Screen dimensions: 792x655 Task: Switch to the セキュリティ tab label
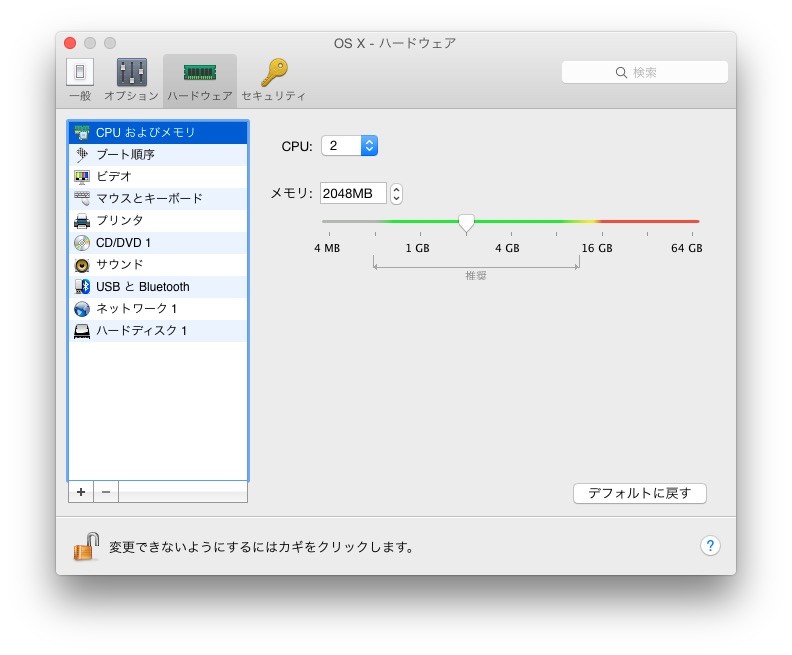pyautogui.click(x=274, y=96)
